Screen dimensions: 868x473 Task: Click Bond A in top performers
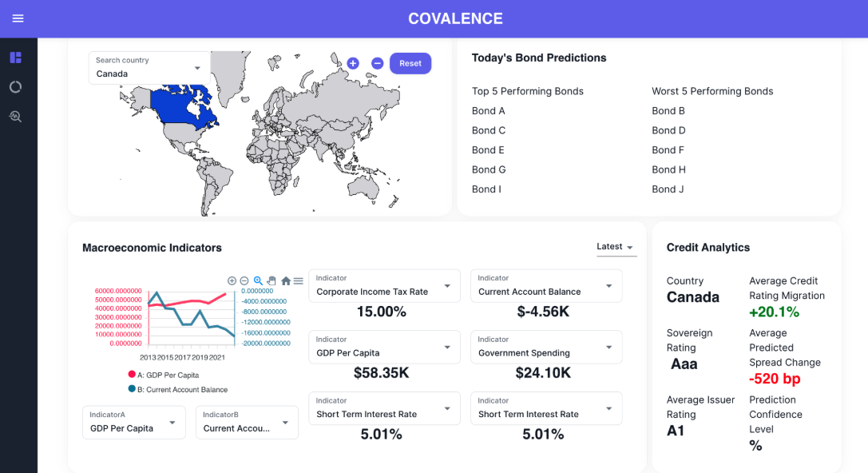[488, 111]
